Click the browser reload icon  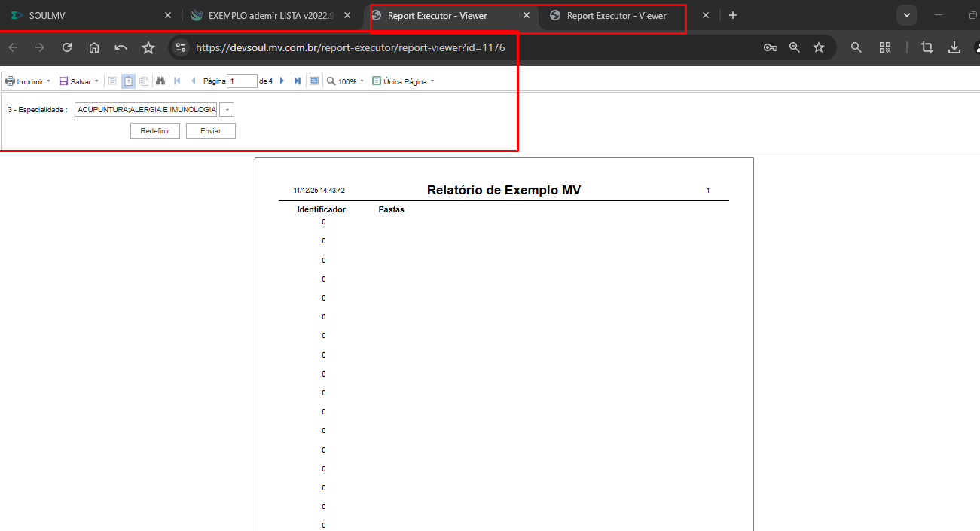[x=67, y=47]
